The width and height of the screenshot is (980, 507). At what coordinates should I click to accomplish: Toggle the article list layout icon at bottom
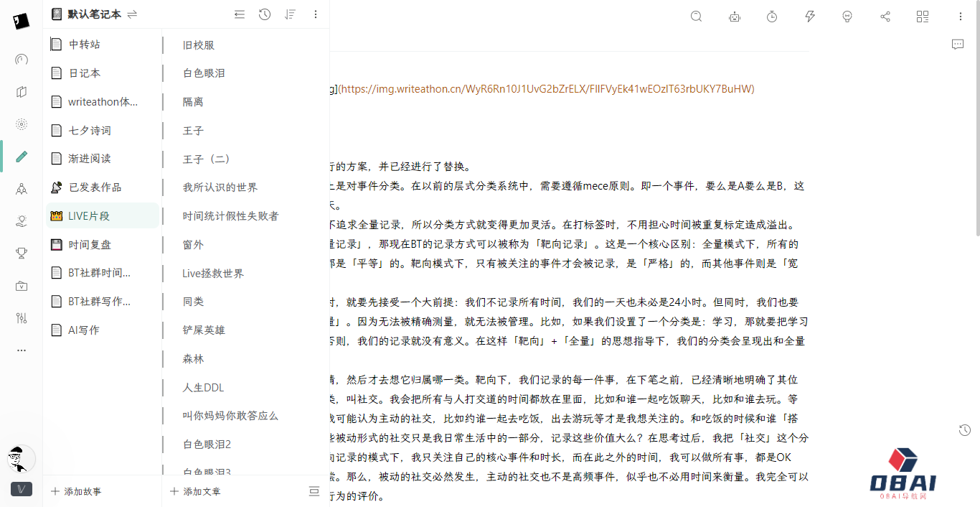click(x=314, y=491)
